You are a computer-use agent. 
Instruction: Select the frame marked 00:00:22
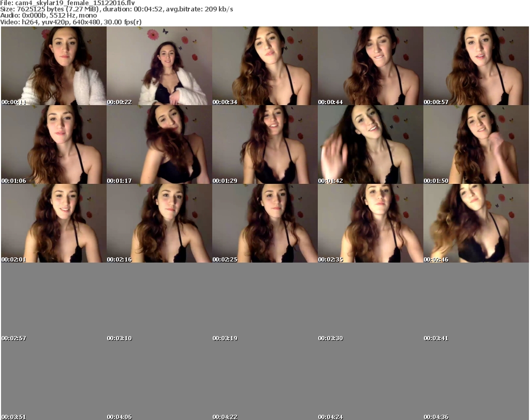159,66
